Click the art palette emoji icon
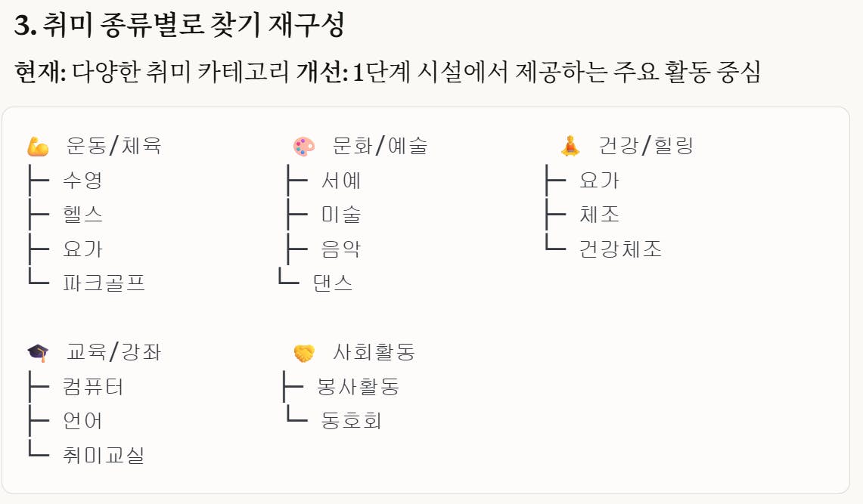Viewport: 863px width, 504px height. pos(303,146)
